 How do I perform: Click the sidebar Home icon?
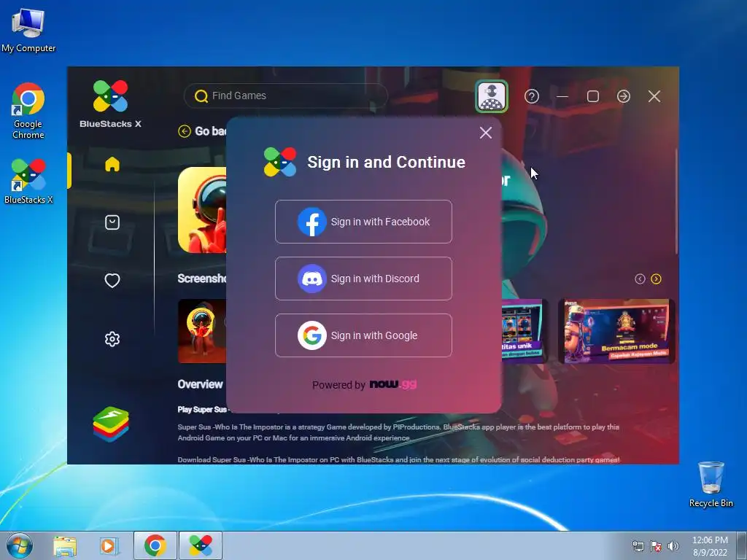tap(112, 164)
